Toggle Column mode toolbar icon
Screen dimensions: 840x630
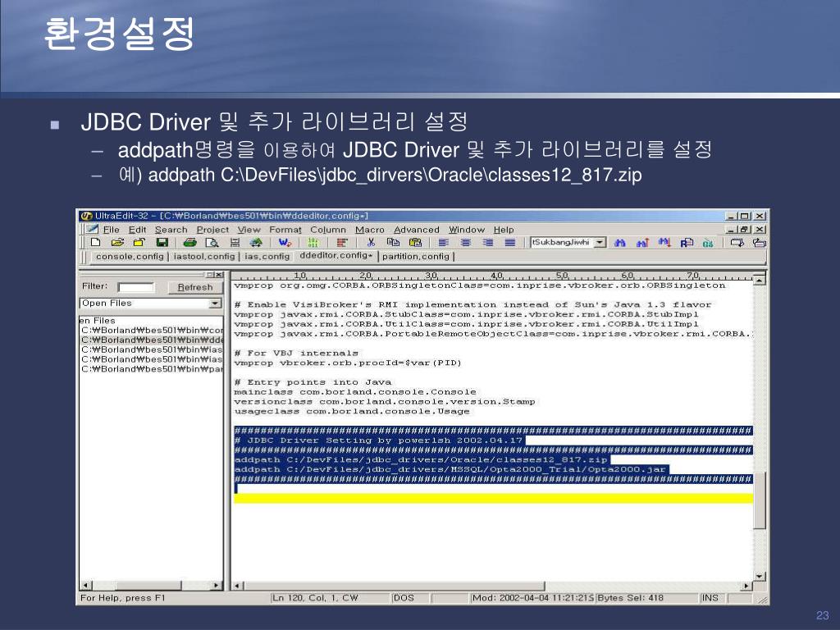pyautogui.click(x=342, y=243)
